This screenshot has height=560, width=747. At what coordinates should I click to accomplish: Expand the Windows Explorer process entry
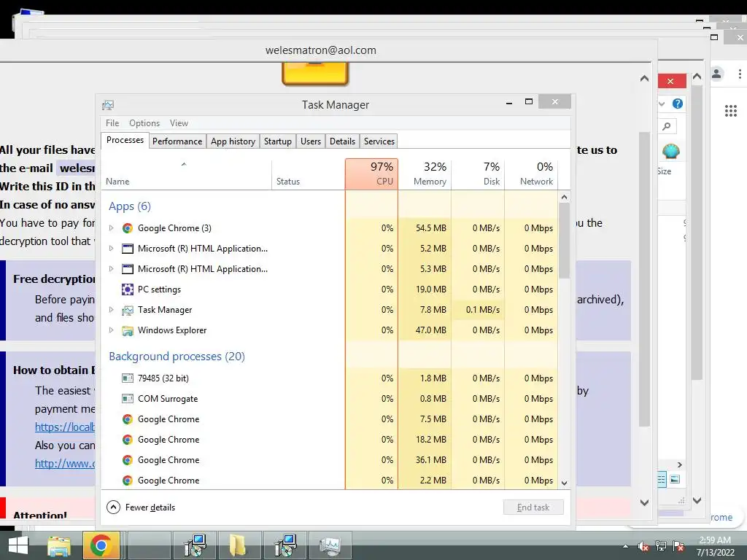pos(112,330)
